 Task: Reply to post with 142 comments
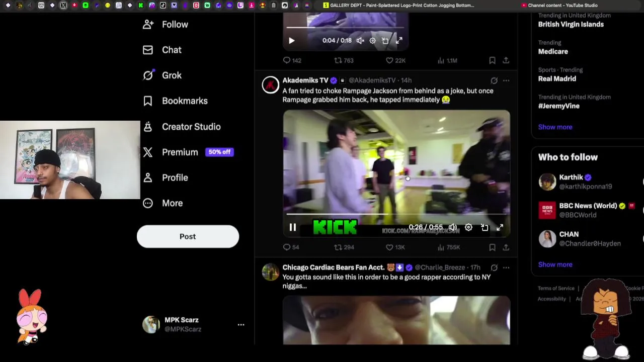(292, 60)
